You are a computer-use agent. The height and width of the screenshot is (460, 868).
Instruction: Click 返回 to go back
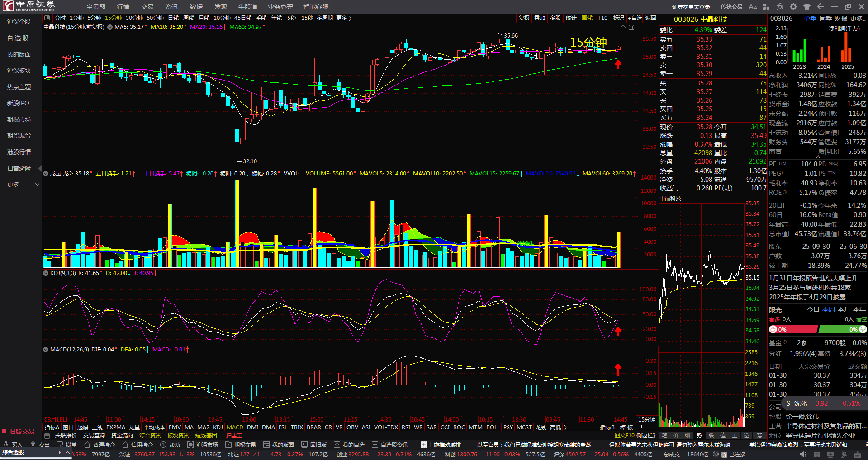point(651,18)
